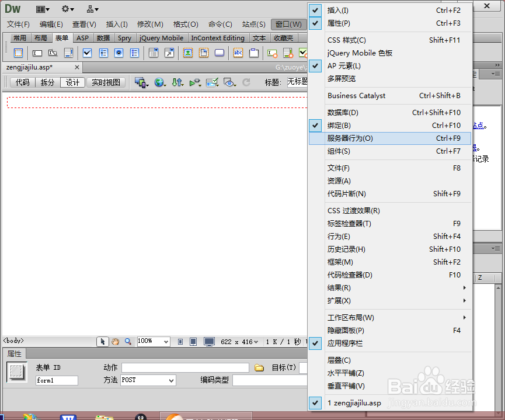Switch to mobile size view icon
505x420 pixels.
tap(180, 342)
